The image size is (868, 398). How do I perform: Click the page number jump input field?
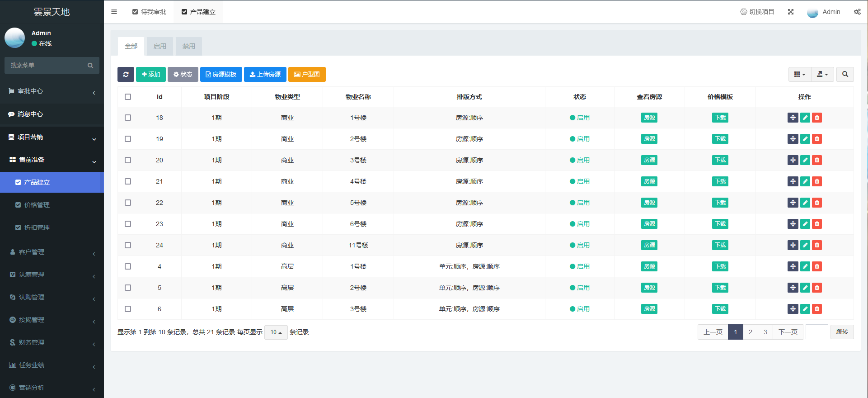click(x=817, y=332)
